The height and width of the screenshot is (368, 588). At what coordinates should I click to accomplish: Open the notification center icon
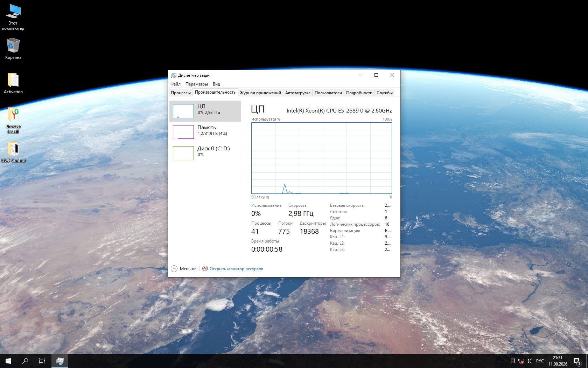[x=577, y=361]
